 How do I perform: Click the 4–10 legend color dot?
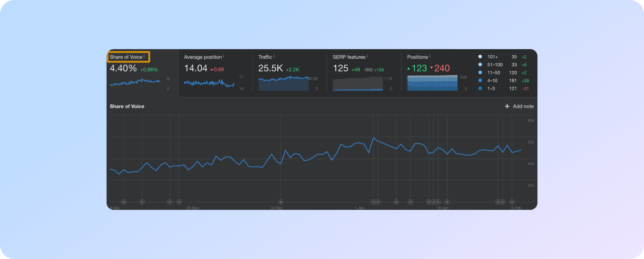coord(480,80)
